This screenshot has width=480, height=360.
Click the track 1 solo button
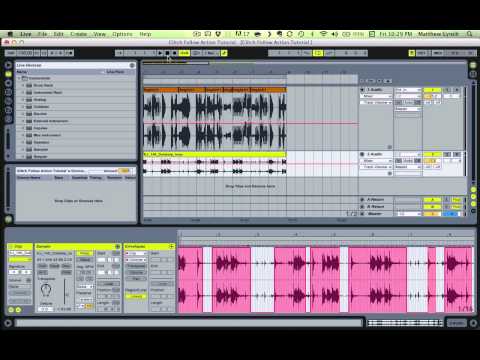tap(448, 90)
